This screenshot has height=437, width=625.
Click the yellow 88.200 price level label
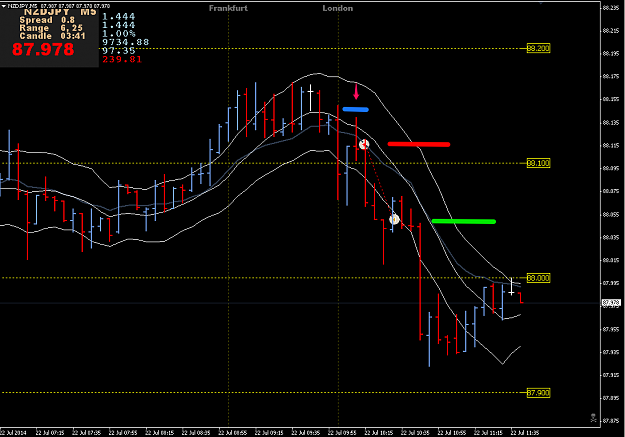[x=539, y=49]
